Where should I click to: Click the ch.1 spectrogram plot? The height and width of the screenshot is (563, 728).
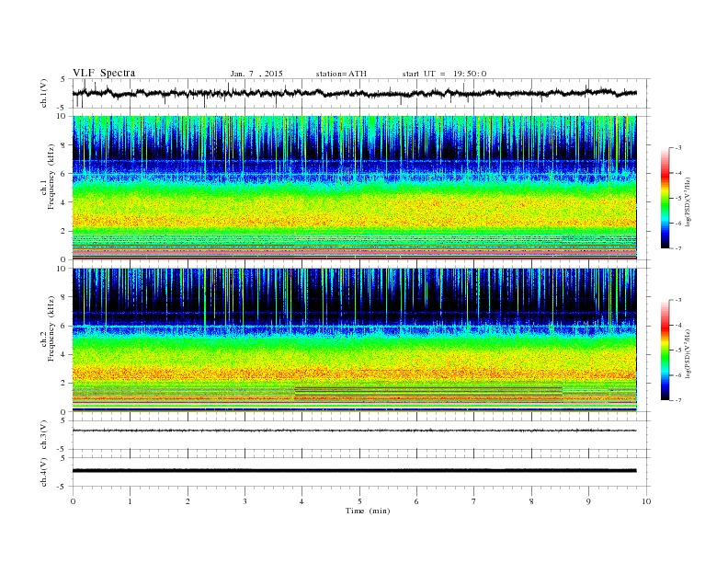354,188
